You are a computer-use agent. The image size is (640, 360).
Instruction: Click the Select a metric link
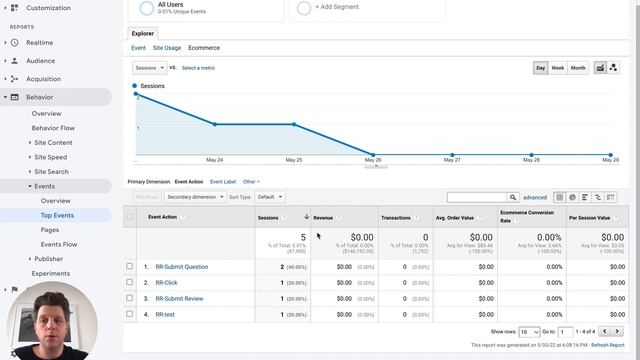point(198,68)
